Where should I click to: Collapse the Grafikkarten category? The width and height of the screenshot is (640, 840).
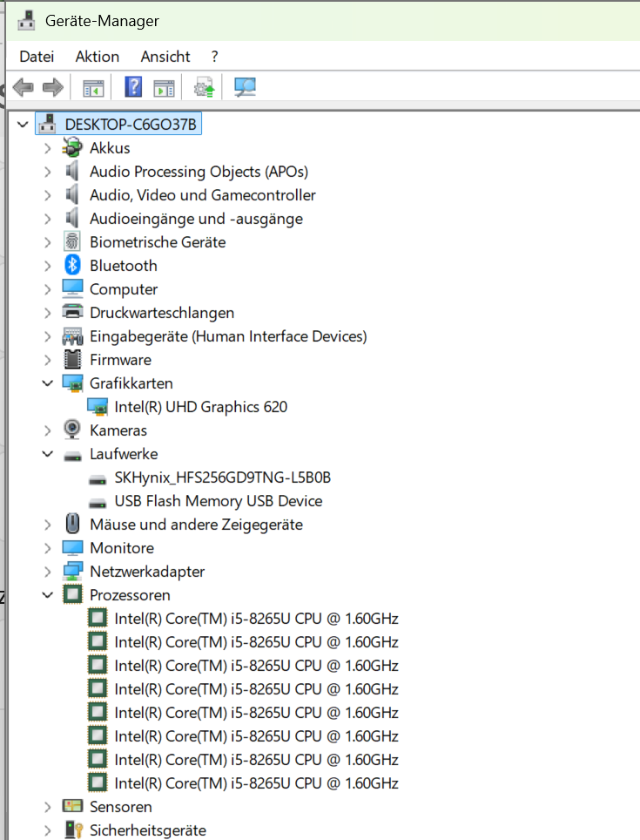(48, 383)
